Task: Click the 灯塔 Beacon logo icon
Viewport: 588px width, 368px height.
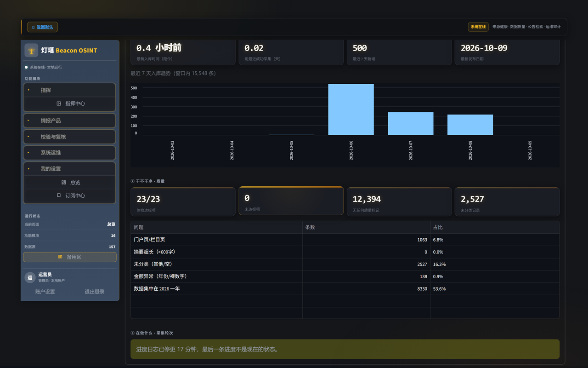Action: [31, 50]
